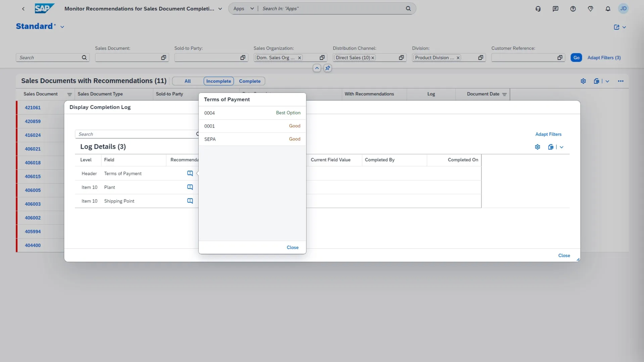Open recommendation icon for Plant row
The width and height of the screenshot is (644, 362).
tap(190, 187)
